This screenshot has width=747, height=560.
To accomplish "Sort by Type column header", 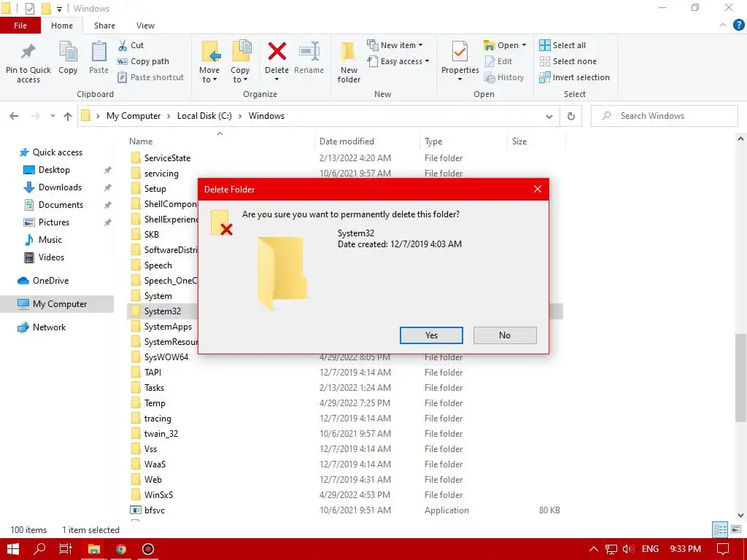I will pos(433,141).
